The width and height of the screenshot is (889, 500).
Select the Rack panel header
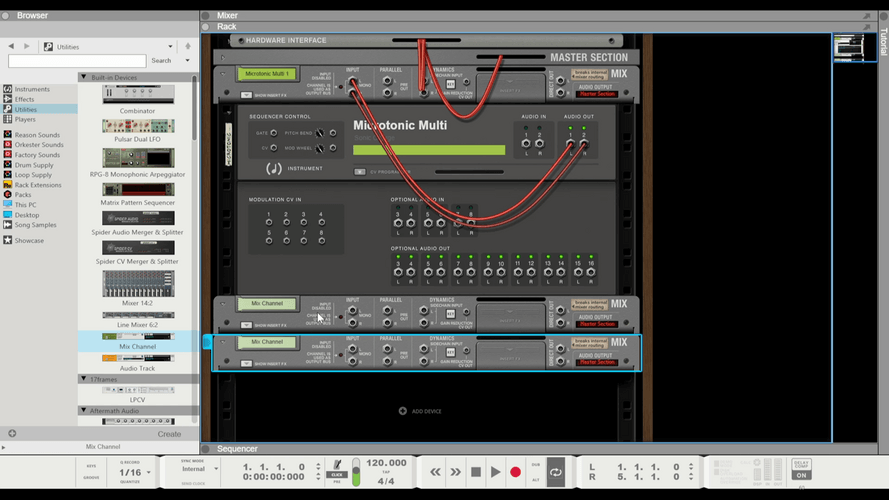[x=227, y=27]
